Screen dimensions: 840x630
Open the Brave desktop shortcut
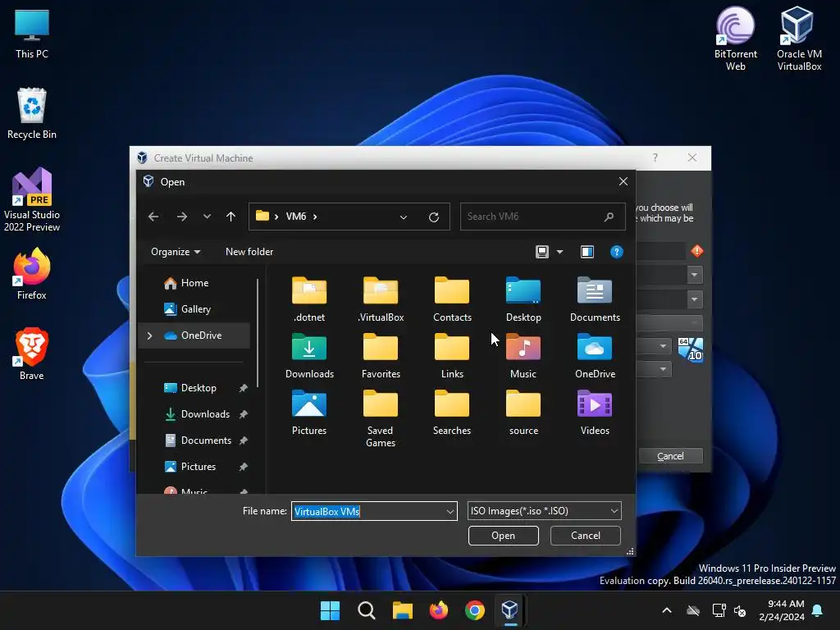tap(32, 354)
